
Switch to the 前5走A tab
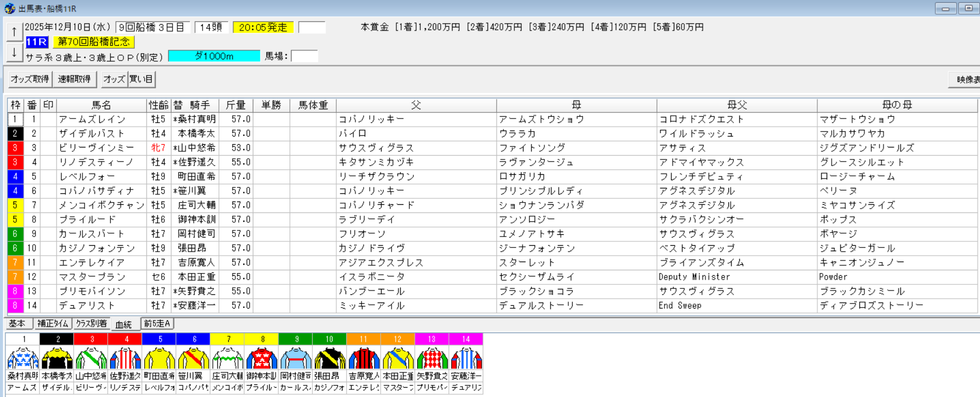click(x=157, y=324)
